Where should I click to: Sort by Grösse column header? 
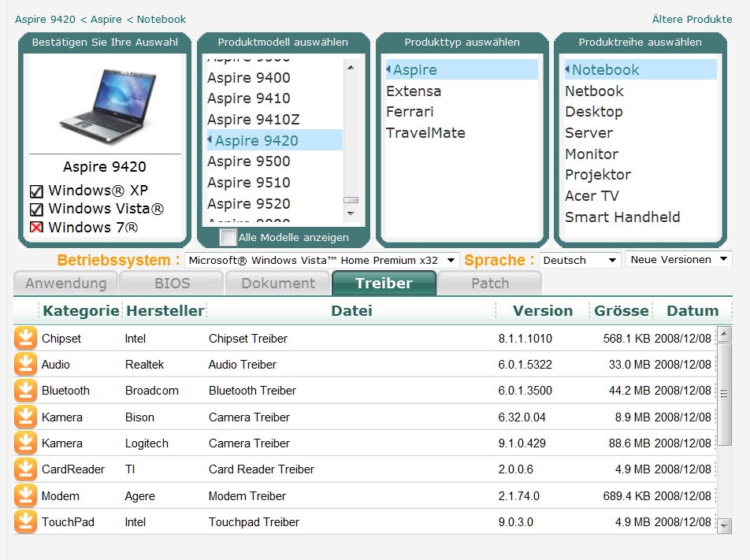(x=622, y=311)
